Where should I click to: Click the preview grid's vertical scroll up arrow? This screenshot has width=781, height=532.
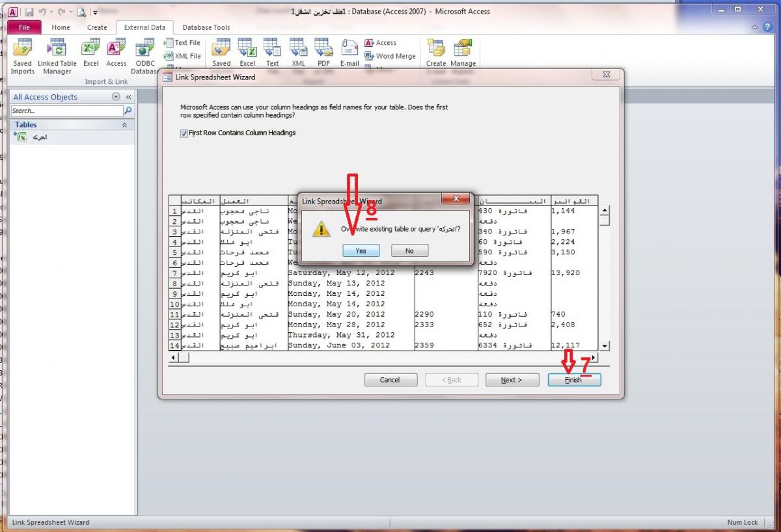(605, 210)
